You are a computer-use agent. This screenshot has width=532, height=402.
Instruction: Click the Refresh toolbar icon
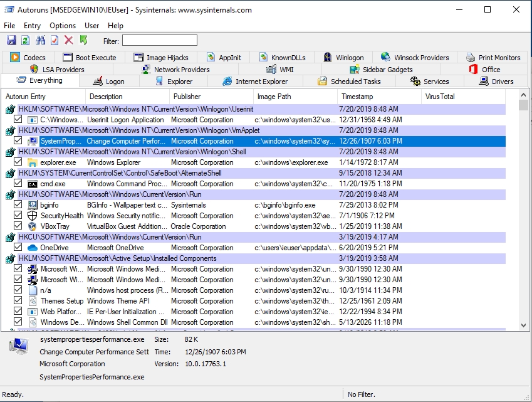click(25, 40)
